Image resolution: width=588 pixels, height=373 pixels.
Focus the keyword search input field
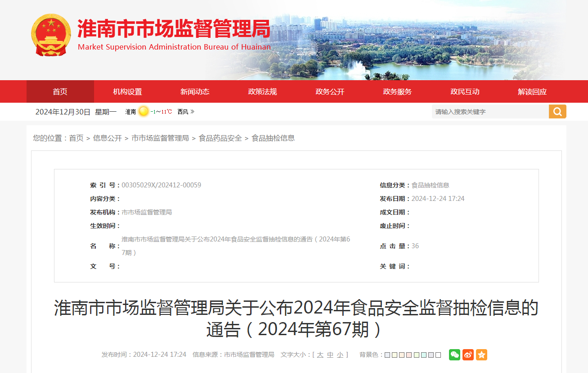(x=490, y=112)
